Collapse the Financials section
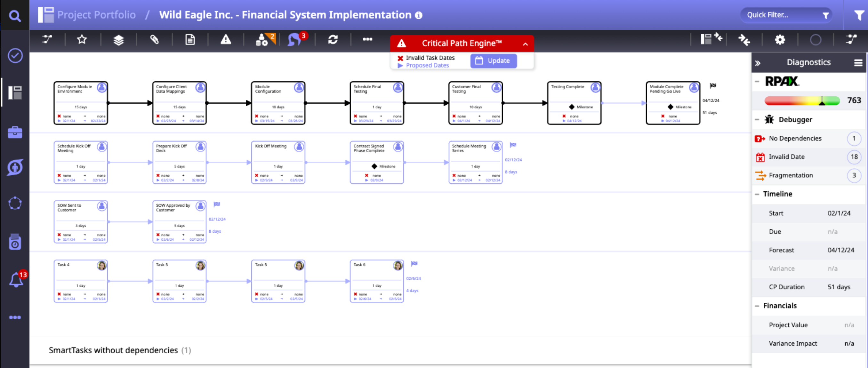This screenshot has width=868, height=368. coord(757,306)
